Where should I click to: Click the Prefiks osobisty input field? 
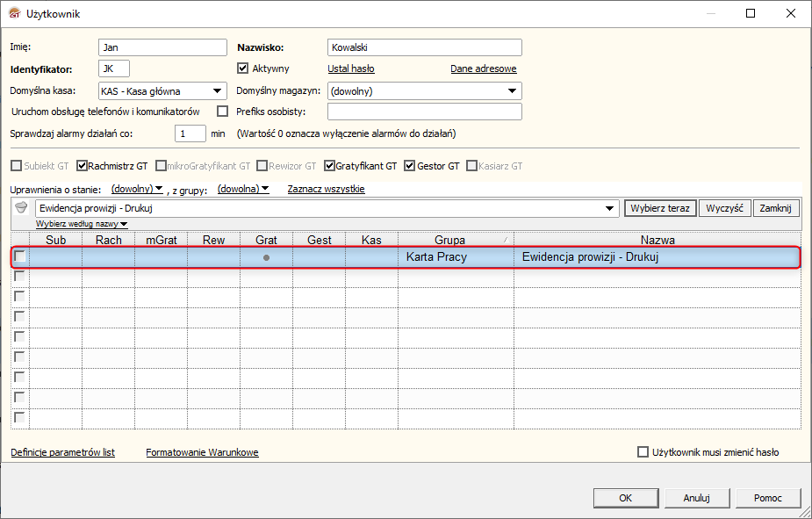(x=425, y=112)
